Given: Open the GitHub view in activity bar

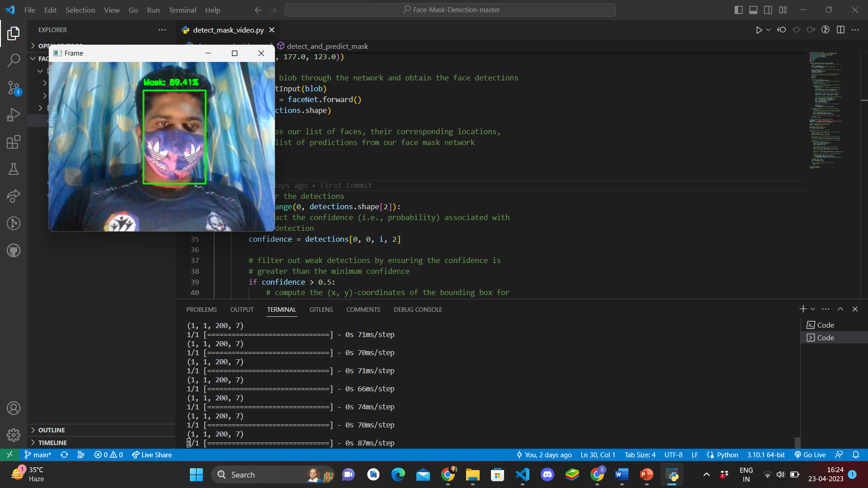Looking at the screenshot, I should [x=14, y=250].
